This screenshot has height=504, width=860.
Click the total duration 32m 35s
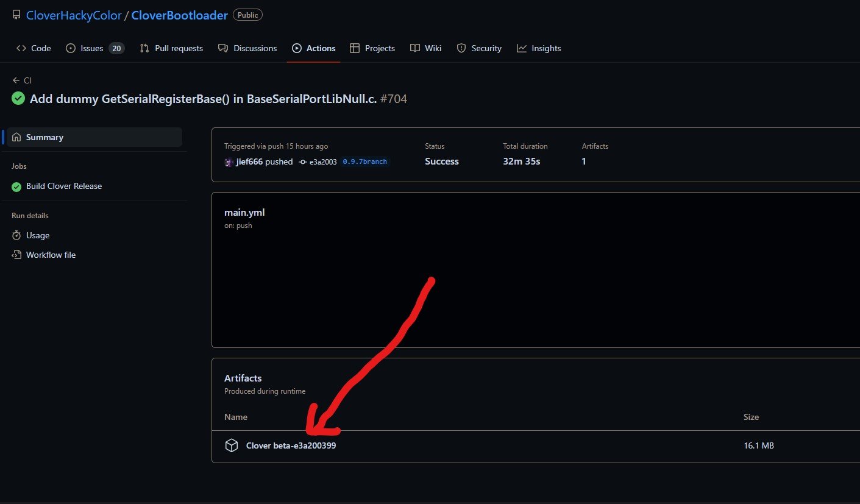point(522,161)
